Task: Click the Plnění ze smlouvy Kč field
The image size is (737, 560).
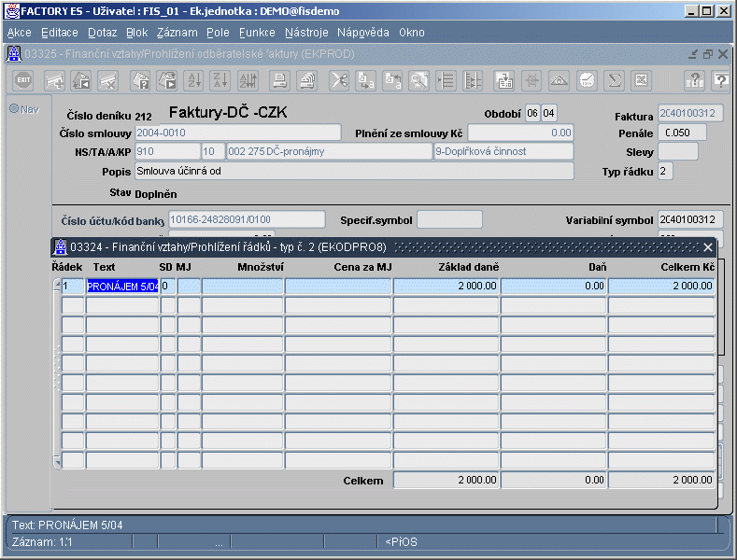Action: tap(521, 133)
